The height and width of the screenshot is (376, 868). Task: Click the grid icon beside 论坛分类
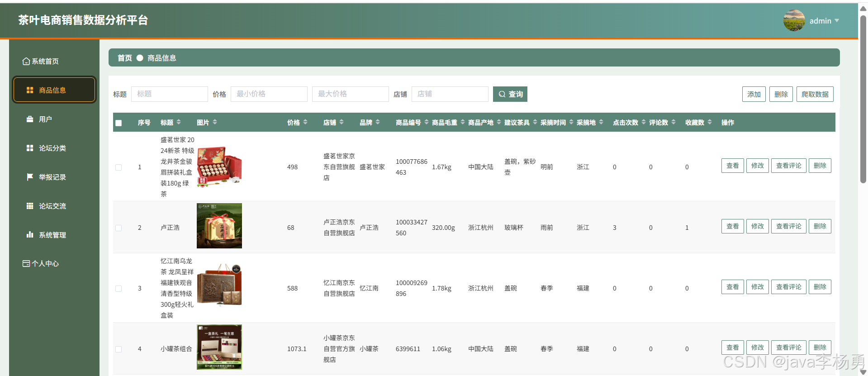(30, 148)
